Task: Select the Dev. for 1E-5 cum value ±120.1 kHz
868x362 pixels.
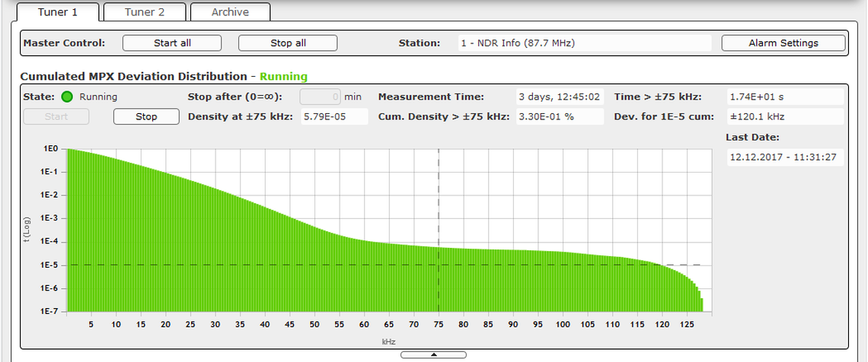Action: coord(785,116)
